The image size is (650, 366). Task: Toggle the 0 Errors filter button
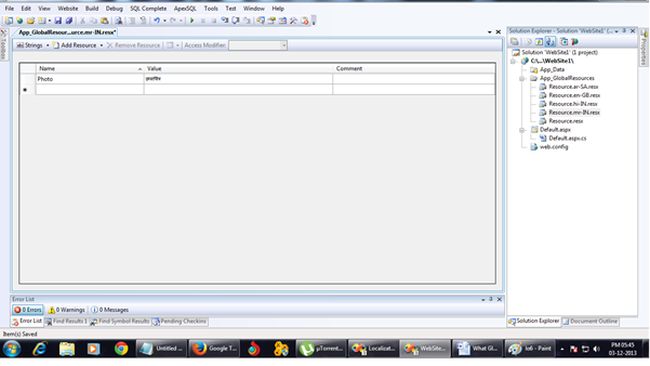[28, 310]
